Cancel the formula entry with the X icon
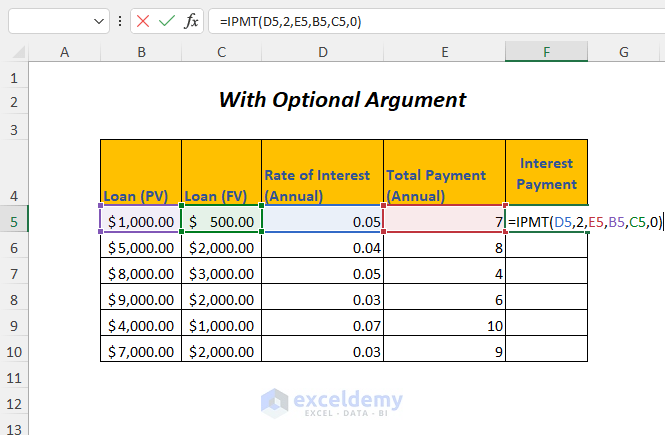665x435 pixels. 143,21
